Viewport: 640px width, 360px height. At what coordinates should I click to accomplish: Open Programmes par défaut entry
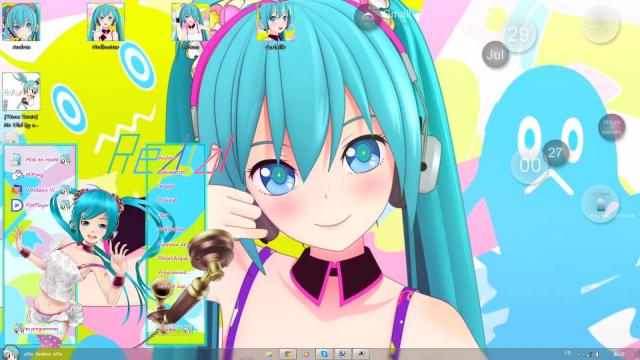click(172, 272)
